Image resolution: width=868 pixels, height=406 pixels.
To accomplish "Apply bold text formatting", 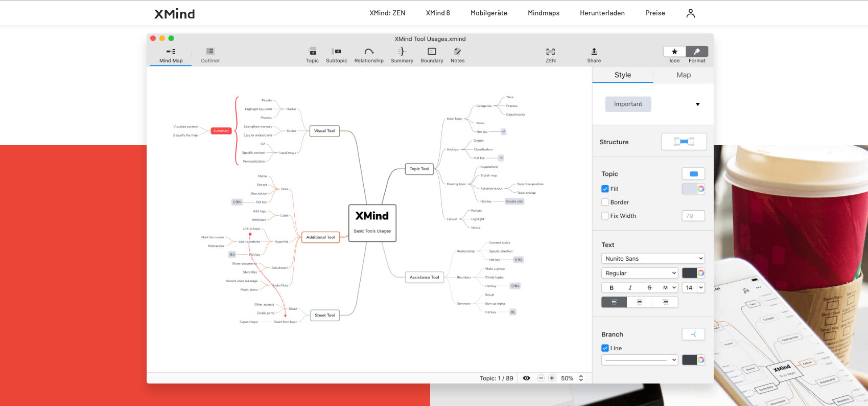I will pyautogui.click(x=612, y=288).
